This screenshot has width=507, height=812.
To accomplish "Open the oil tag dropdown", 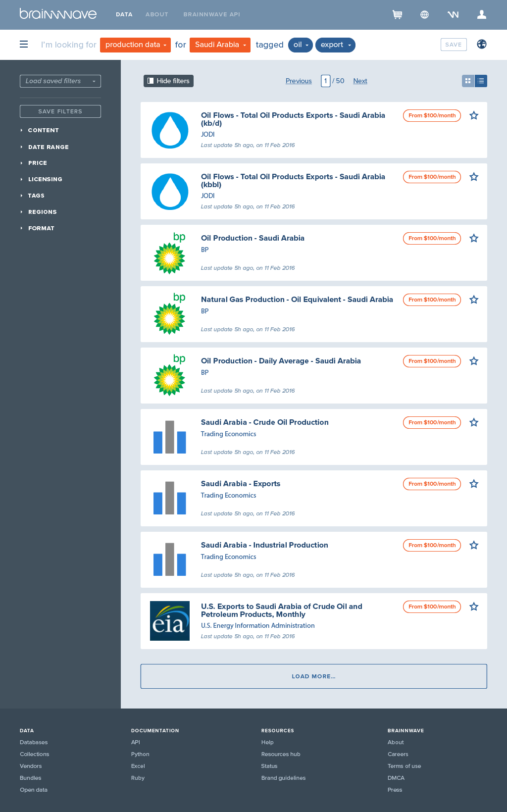I will pyautogui.click(x=301, y=45).
